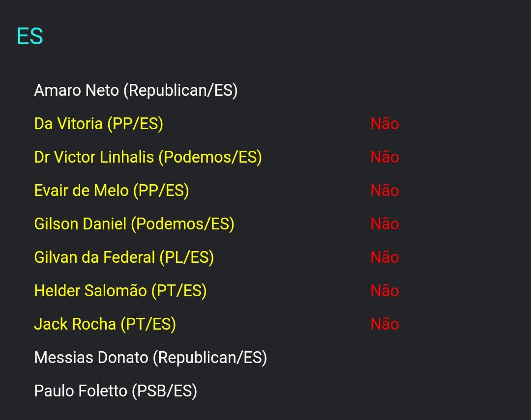531x420 pixels.
Task: Select Paulo Foletto (PSB/ES) entry
Action: 115,391
